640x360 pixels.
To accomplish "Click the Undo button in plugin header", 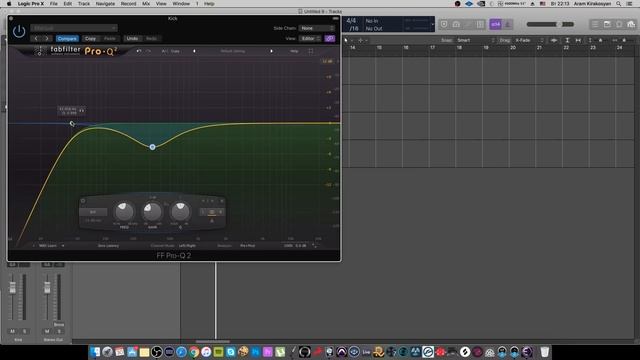I will (132, 38).
